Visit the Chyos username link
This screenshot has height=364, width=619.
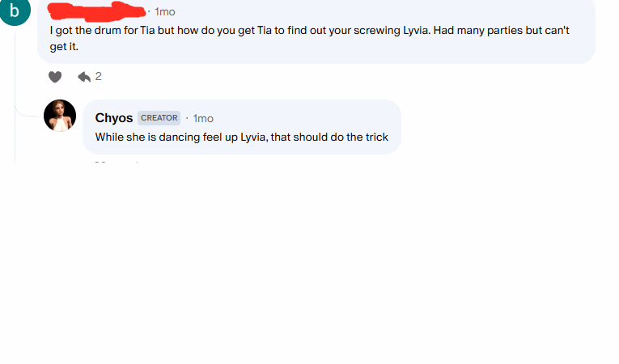tap(114, 118)
